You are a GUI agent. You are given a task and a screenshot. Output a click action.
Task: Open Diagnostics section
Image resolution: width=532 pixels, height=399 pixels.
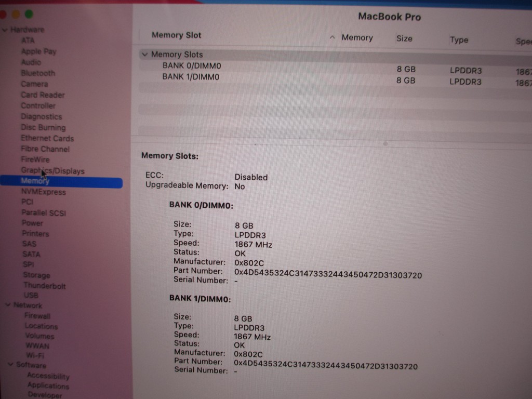(x=42, y=117)
